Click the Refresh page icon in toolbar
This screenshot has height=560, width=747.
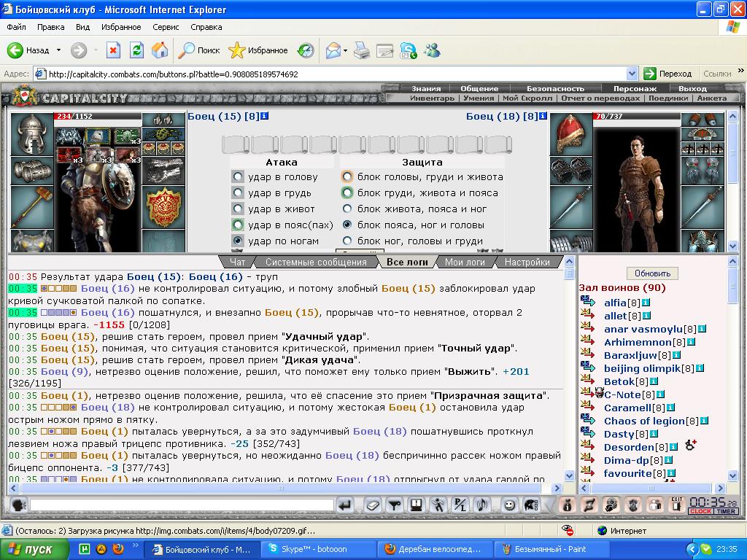[136, 50]
